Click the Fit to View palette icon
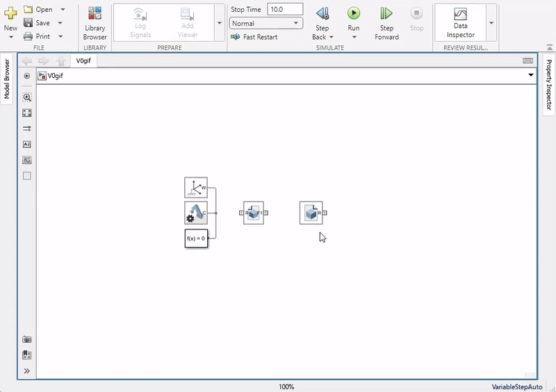 point(27,113)
